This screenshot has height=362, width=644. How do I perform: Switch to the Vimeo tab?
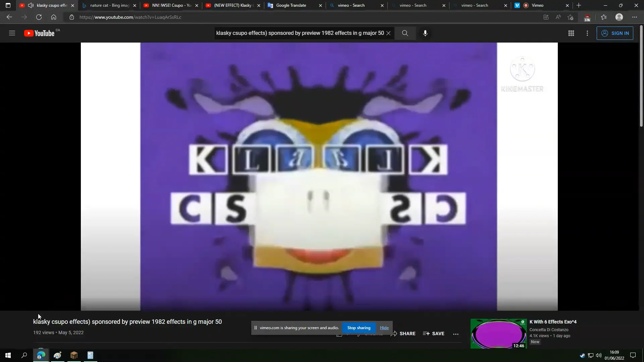coord(537,5)
